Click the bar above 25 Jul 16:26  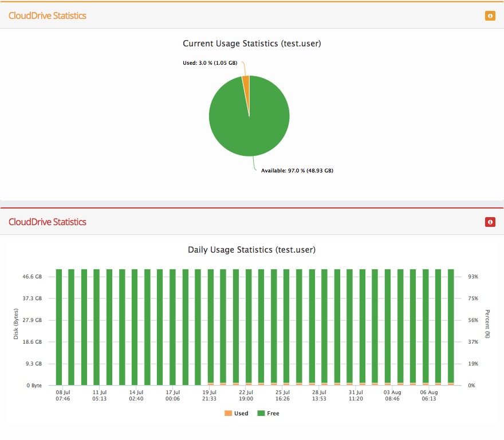click(286, 327)
